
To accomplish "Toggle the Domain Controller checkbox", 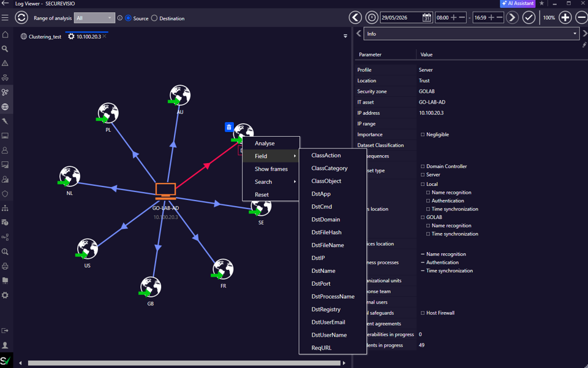I will click(x=423, y=166).
